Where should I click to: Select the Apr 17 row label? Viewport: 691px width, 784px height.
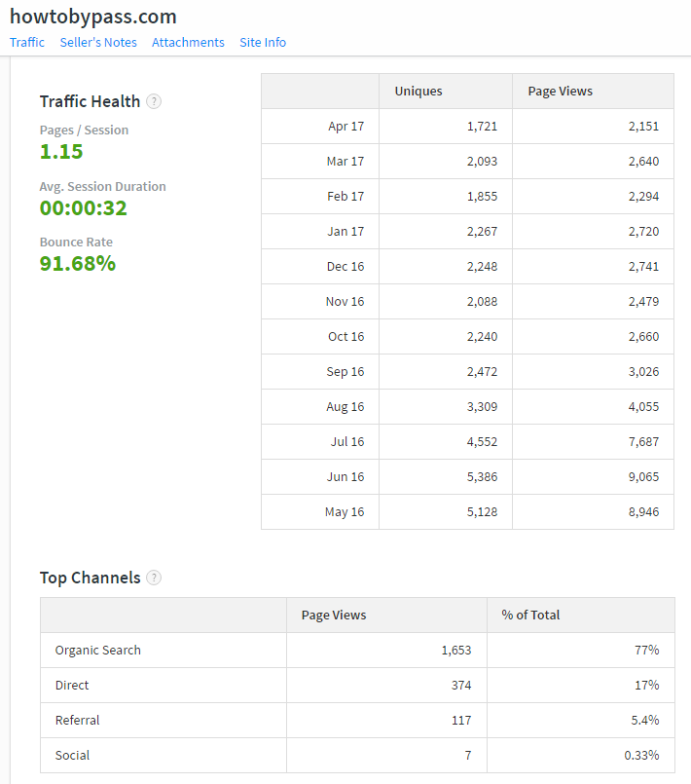tap(345, 127)
